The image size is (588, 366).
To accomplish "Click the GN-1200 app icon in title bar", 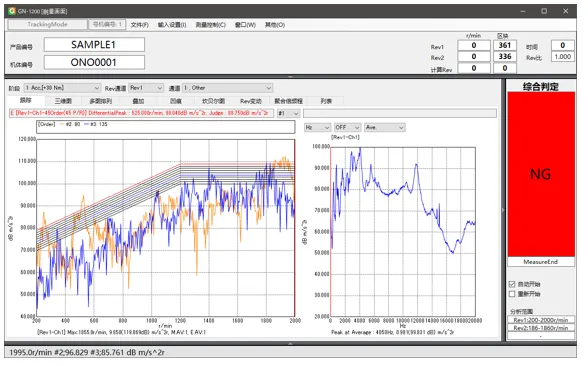I will pyautogui.click(x=12, y=11).
